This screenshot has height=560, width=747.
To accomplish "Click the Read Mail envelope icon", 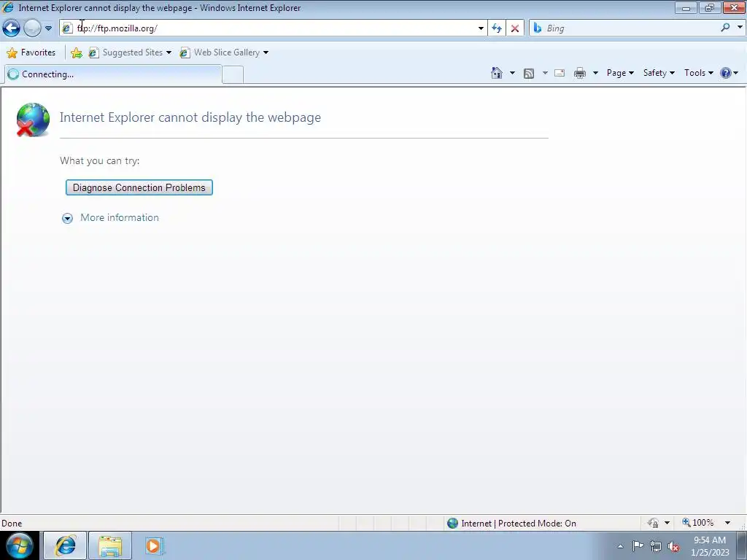I will (x=560, y=73).
